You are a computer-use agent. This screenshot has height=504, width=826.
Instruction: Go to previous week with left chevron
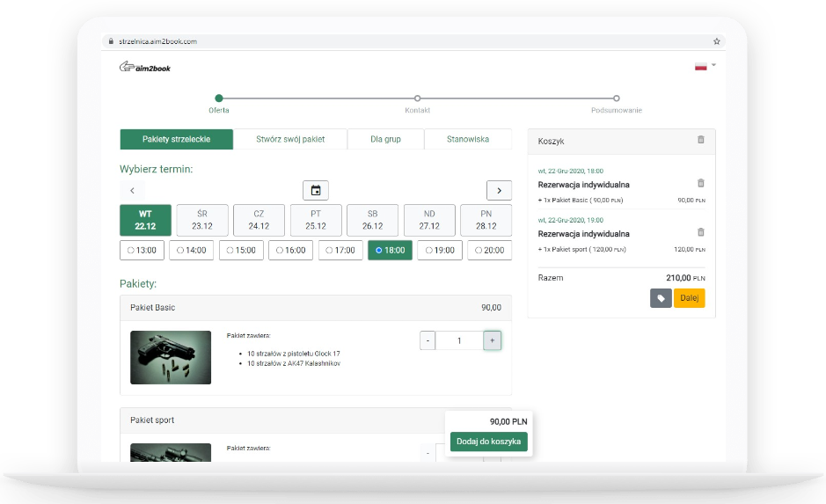tap(132, 190)
